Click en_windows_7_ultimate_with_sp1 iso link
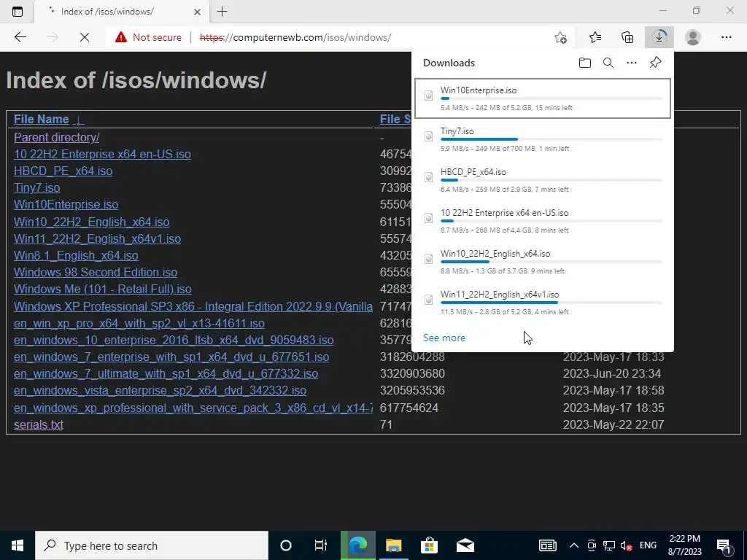747x560 pixels. pyautogui.click(x=166, y=374)
